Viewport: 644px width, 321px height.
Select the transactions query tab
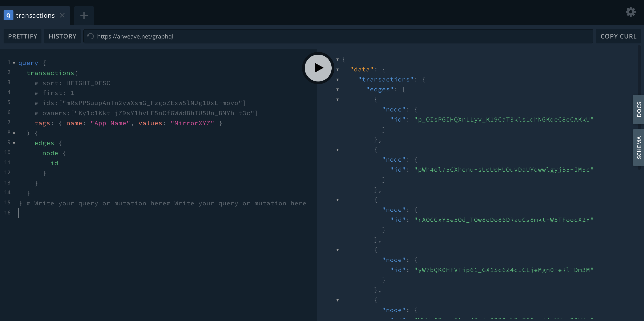pyautogui.click(x=35, y=15)
